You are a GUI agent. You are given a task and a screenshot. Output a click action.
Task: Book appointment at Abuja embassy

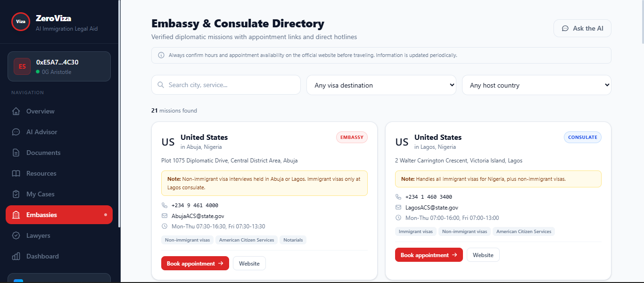tap(195, 263)
